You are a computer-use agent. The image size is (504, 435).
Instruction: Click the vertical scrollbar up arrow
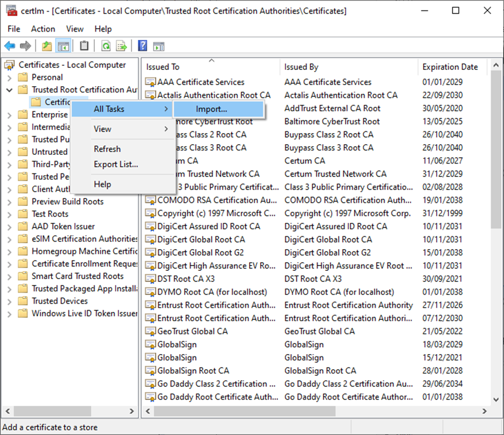point(496,65)
